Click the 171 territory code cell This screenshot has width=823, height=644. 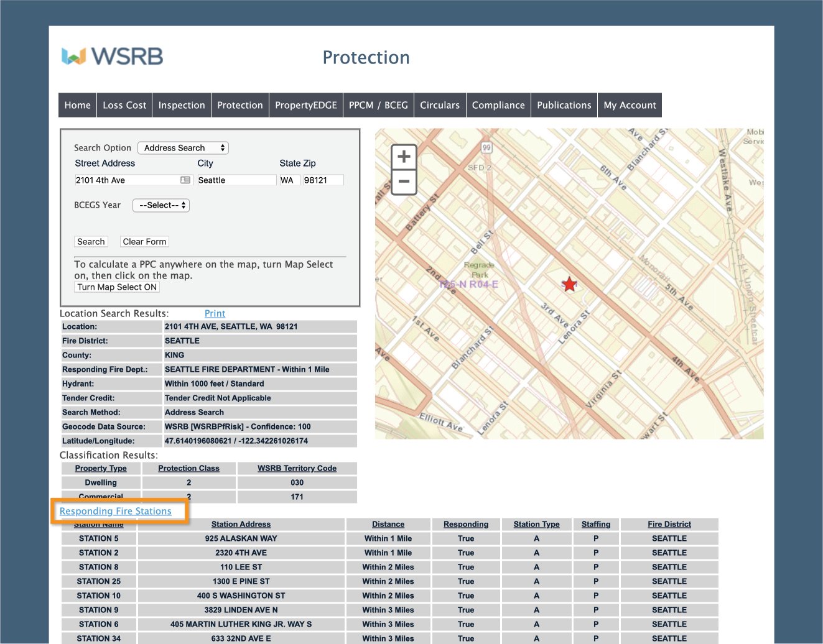point(297,497)
